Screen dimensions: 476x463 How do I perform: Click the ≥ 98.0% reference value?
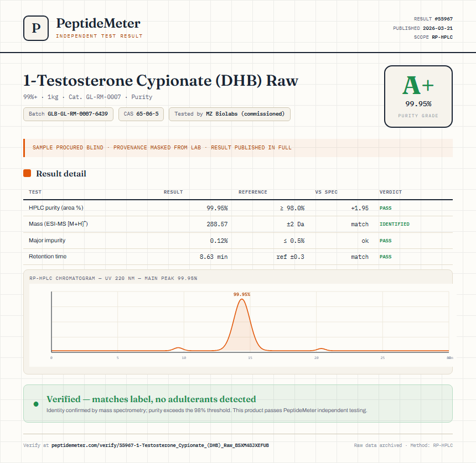click(x=292, y=208)
